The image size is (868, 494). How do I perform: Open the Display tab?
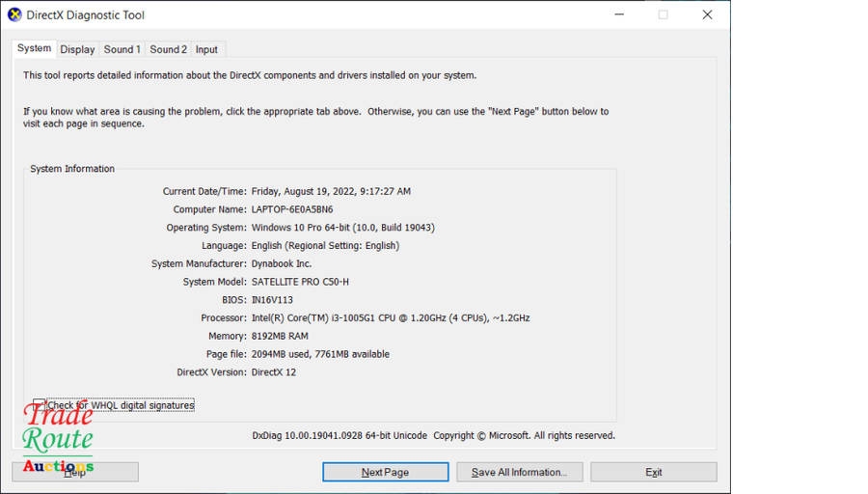77,49
